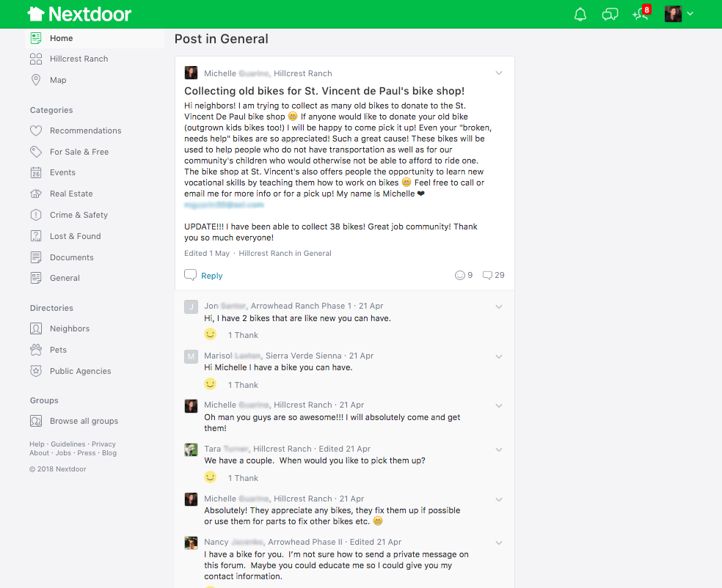Viewport: 722px width, 588px height.
Task: Click the Neighbors directory icon
Action: pos(36,328)
